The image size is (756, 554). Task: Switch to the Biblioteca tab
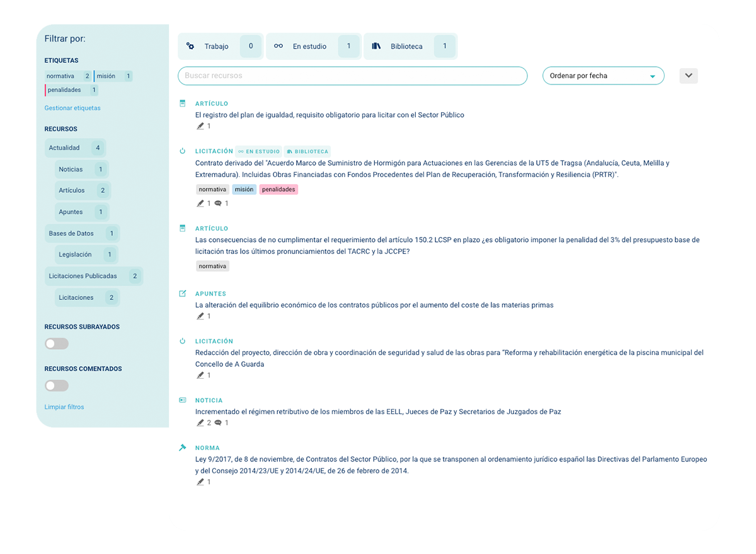(411, 47)
